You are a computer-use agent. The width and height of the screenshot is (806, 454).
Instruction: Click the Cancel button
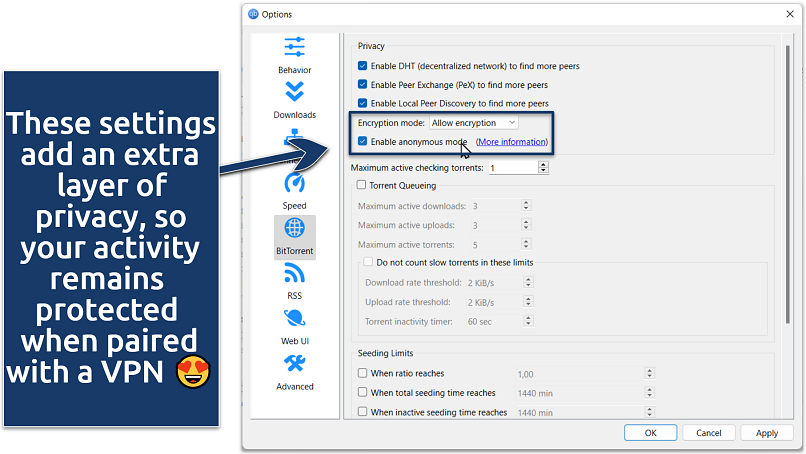coord(709,433)
